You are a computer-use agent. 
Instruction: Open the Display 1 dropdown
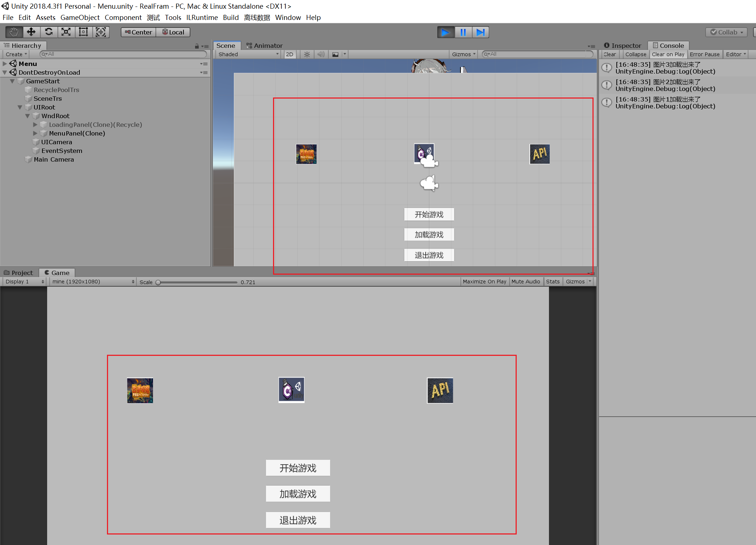coord(24,282)
